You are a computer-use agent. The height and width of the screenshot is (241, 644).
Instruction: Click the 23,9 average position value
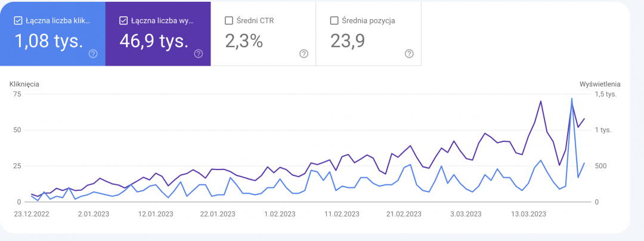click(x=348, y=41)
